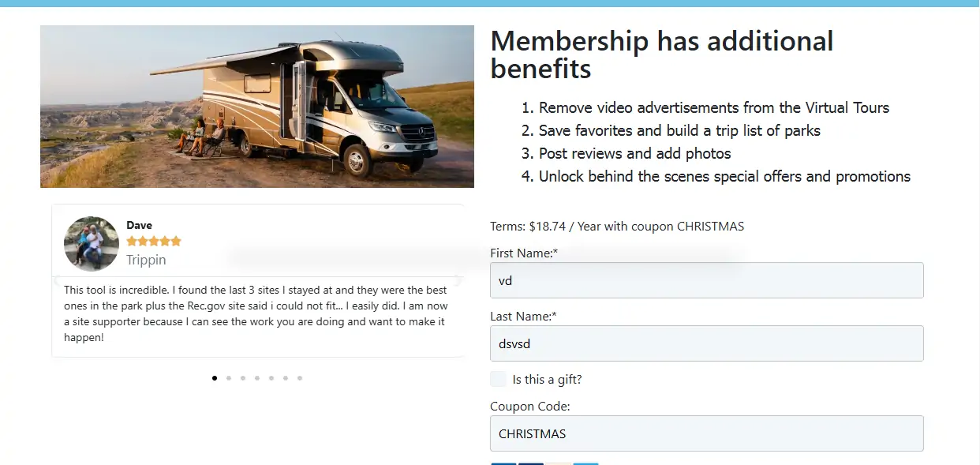Screen dimensions: 980x465
Task: Select the fifth carousel dot
Action: (271, 378)
